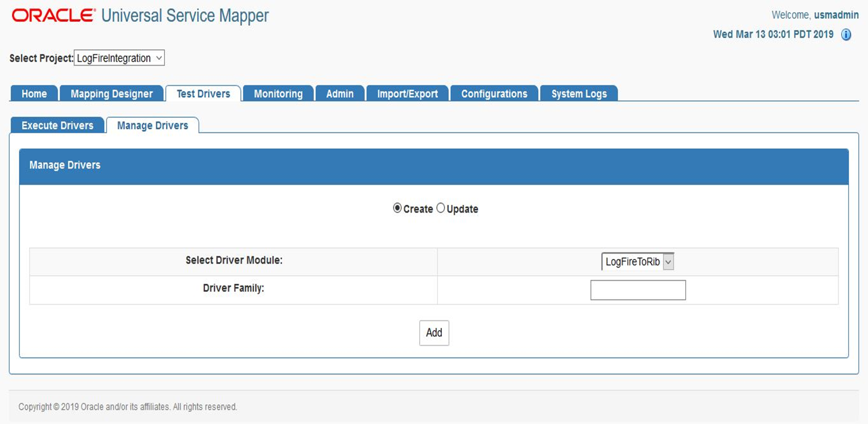Click the Oracle logo

point(54,15)
